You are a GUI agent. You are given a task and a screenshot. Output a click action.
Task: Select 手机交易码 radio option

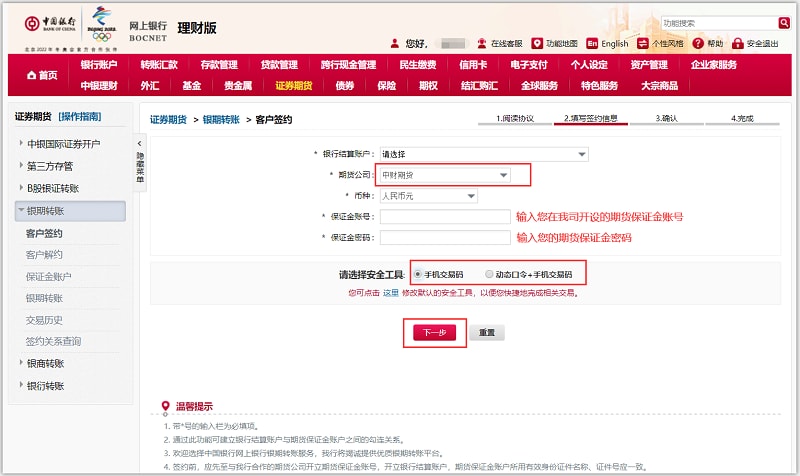(x=417, y=273)
